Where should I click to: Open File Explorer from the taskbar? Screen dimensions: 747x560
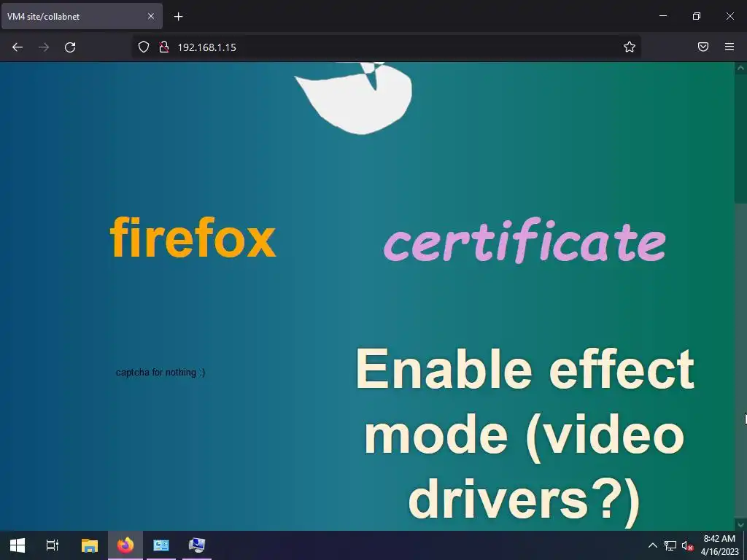[89, 545]
